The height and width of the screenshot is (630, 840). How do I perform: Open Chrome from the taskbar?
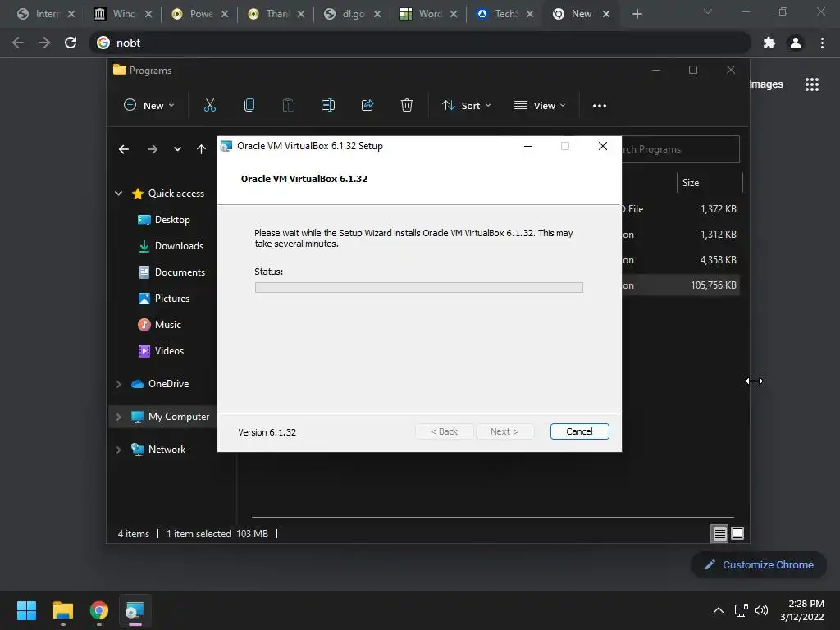tap(99, 610)
